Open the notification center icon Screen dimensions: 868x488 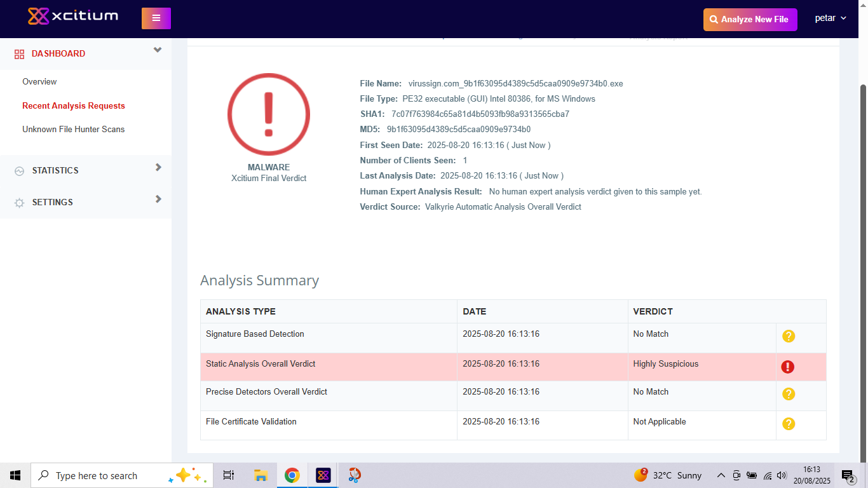tap(848, 475)
